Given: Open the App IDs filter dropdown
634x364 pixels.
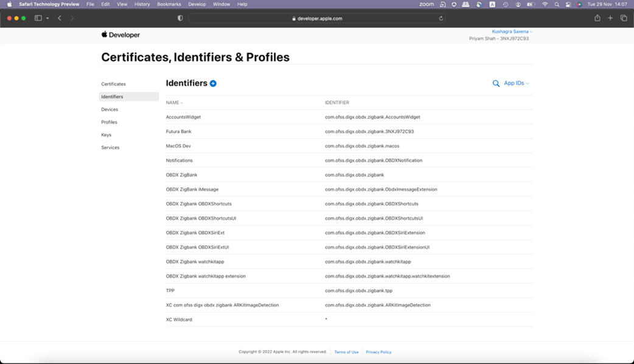Looking at the screenshot, I should (516, 83).
